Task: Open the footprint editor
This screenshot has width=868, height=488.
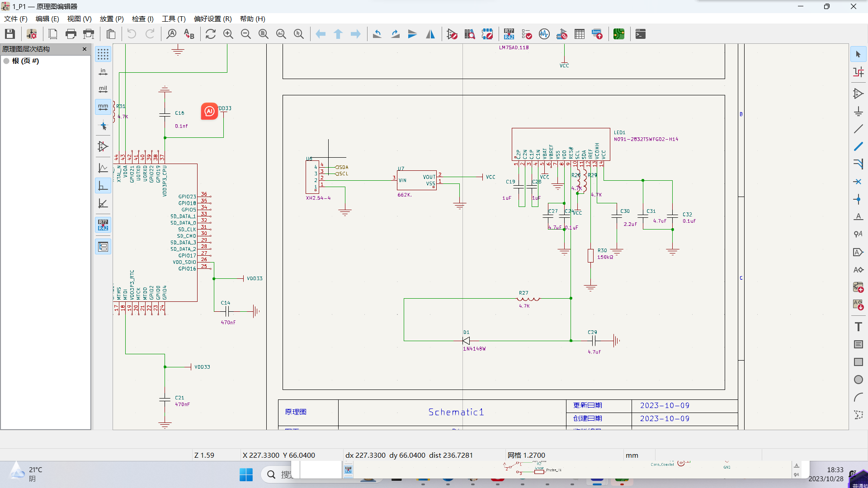Action: (x=487, y=34)
